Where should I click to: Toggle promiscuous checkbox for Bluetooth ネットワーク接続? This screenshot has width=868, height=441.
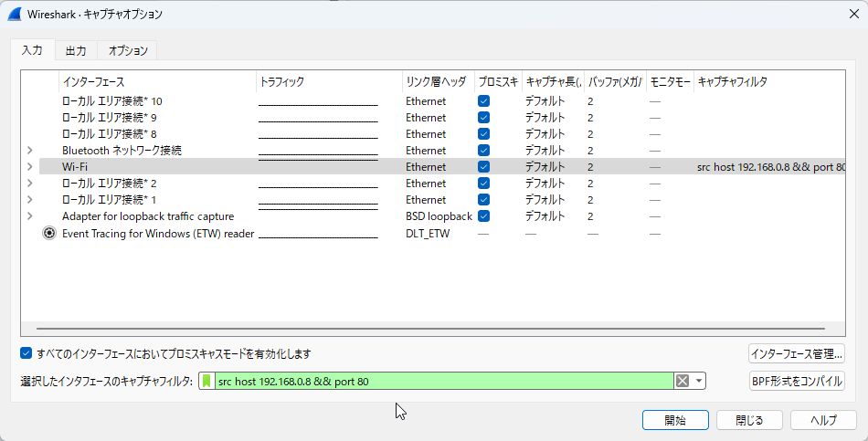(x=484, y=151)
